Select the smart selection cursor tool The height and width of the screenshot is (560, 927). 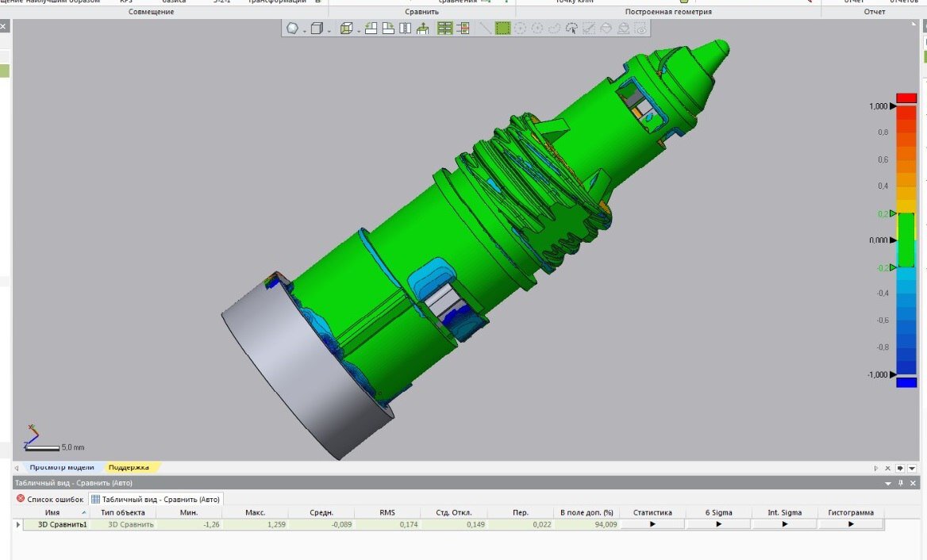[571, 28]
